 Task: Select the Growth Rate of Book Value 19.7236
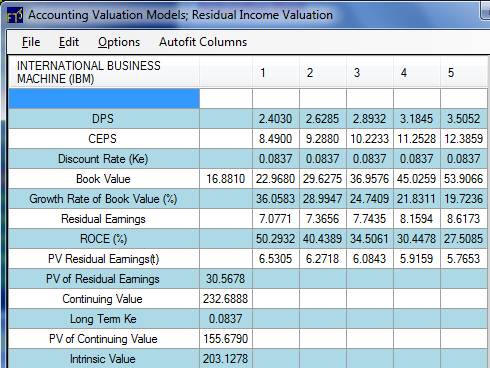click(464, 199)
